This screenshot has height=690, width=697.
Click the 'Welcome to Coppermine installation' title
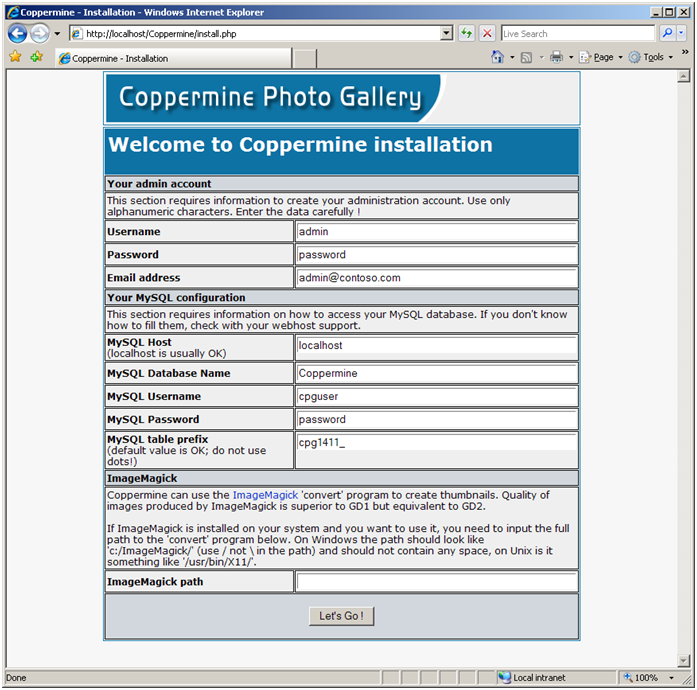(300, 144)
